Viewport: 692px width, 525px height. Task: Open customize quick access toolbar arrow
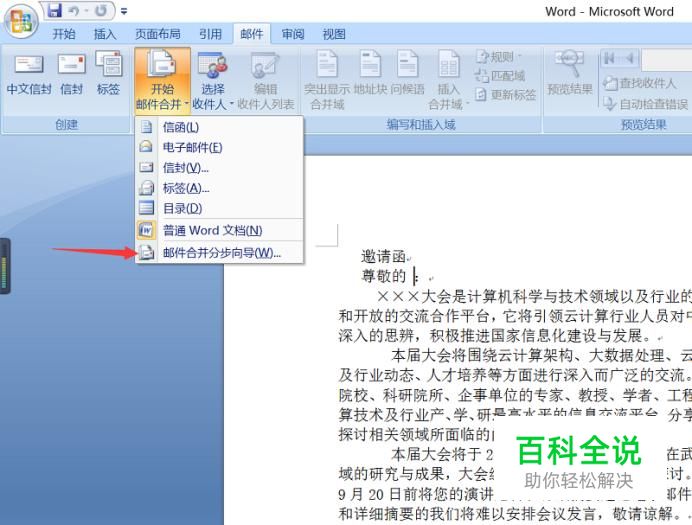(124, 11)
